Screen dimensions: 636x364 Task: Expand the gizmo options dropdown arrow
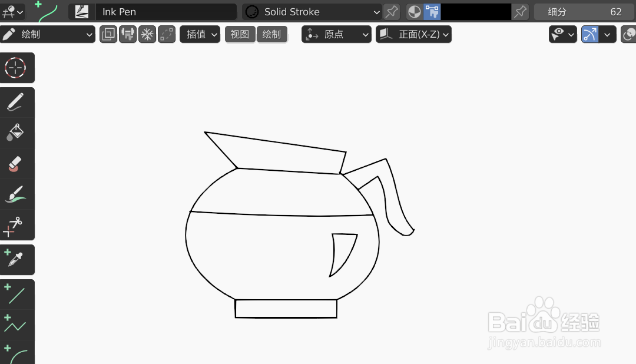click(607, 35)
